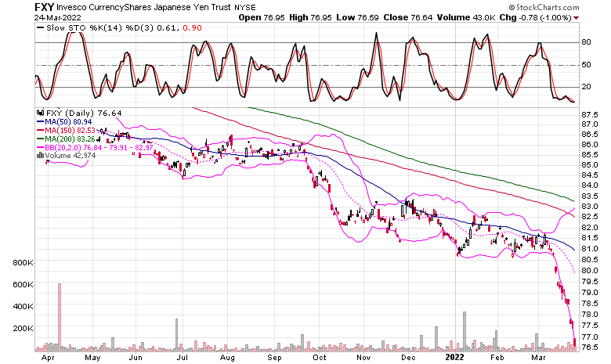Image resolution: width=611 pixels, height=364 pixels.
Task: Click the Jun label on time axis
Action: [x=136, y=358]
